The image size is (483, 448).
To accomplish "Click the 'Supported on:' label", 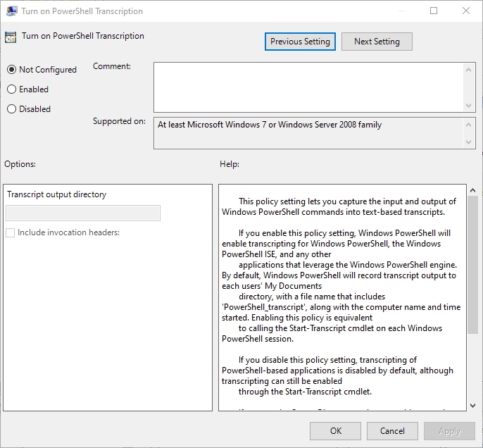I will pos(119,121).
